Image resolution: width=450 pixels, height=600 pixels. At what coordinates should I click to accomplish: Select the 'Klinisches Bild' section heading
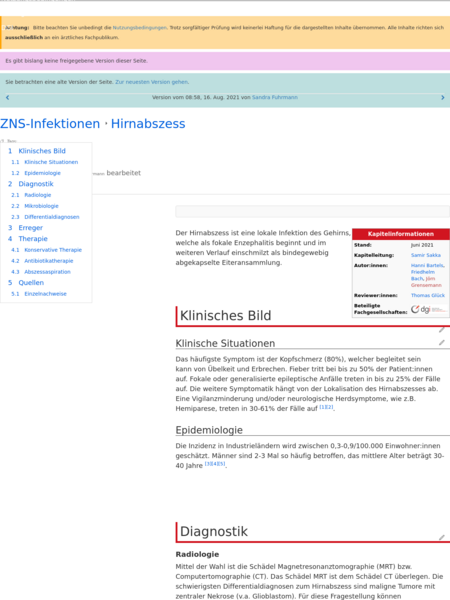point(225,316)
